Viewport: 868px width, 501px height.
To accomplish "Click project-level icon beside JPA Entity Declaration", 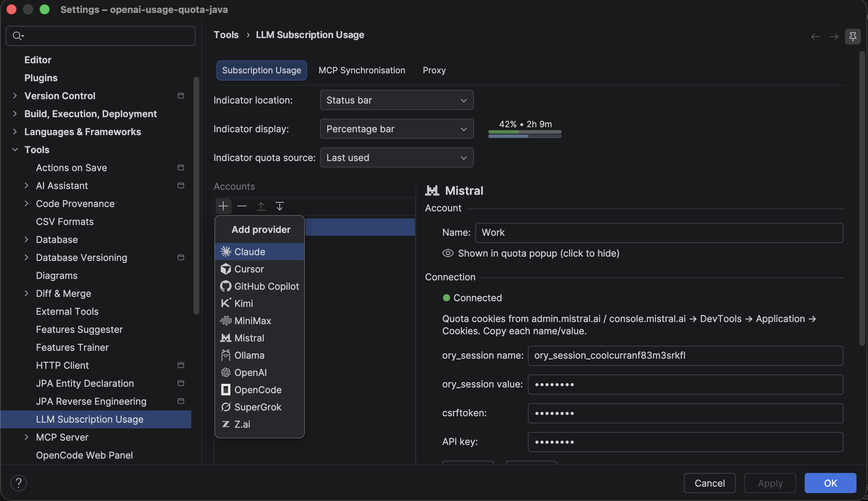I will pos(181,383).
